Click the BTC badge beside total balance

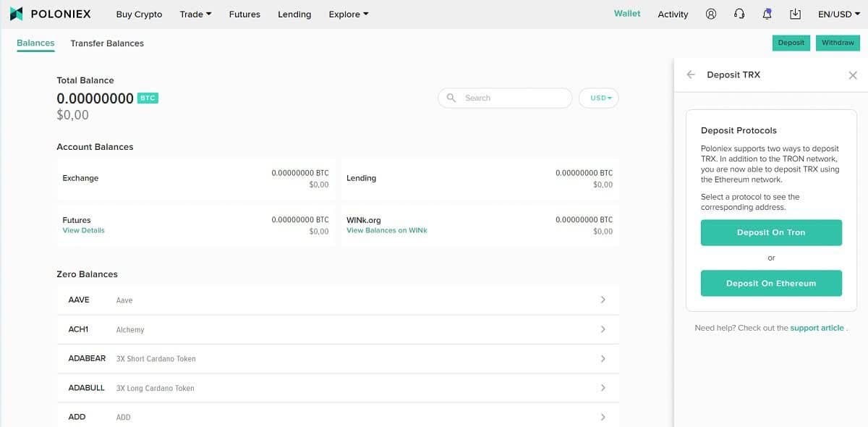tap(148, 98)
